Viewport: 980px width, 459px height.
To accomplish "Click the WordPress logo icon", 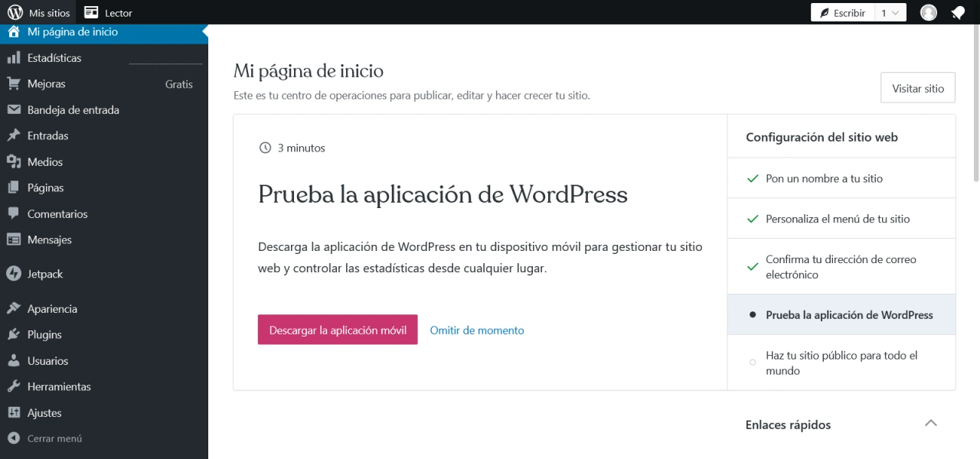I will [15, 12].
